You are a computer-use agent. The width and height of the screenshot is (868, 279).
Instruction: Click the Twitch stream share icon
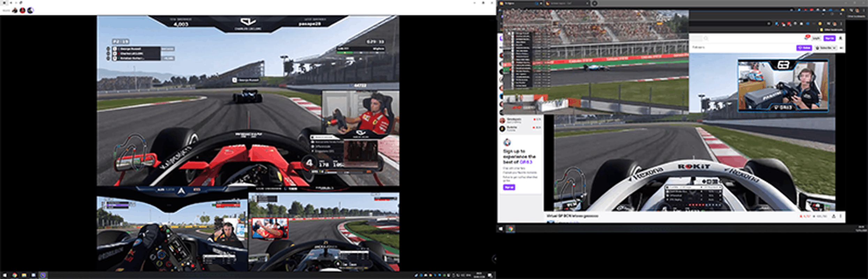coord(833,216)
